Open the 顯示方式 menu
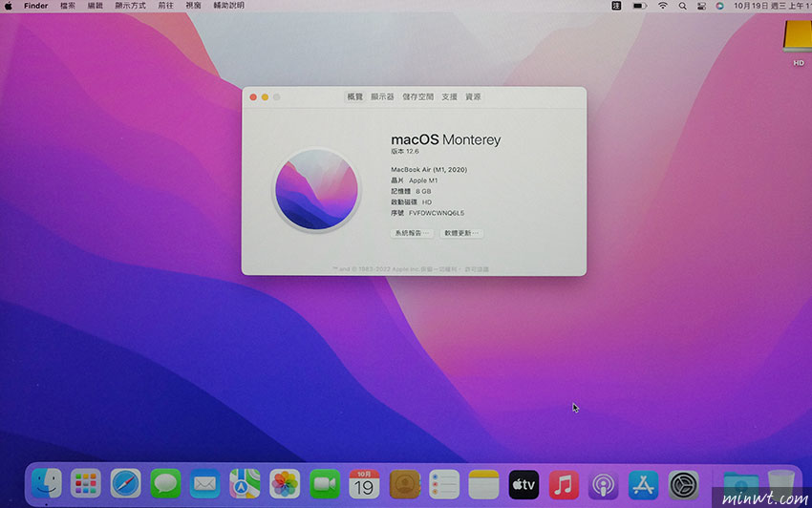The width and height of the screenshot is (812, 508). 130,6
